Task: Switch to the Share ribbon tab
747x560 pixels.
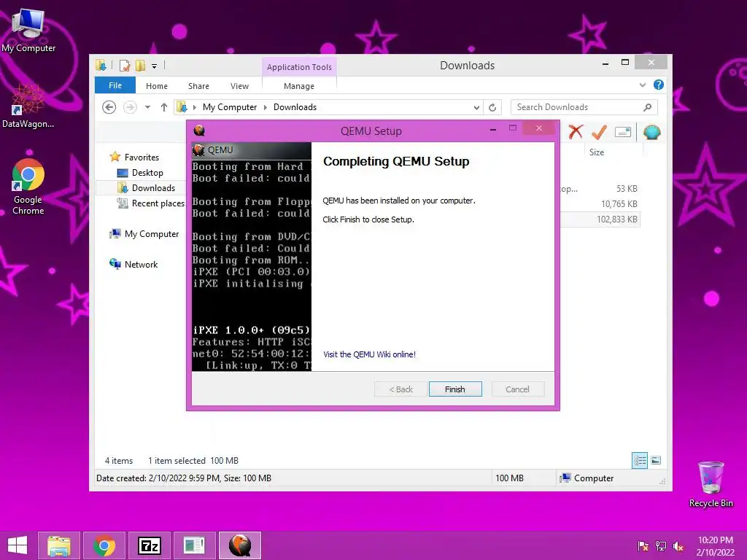Action: [x=198, y=86]
